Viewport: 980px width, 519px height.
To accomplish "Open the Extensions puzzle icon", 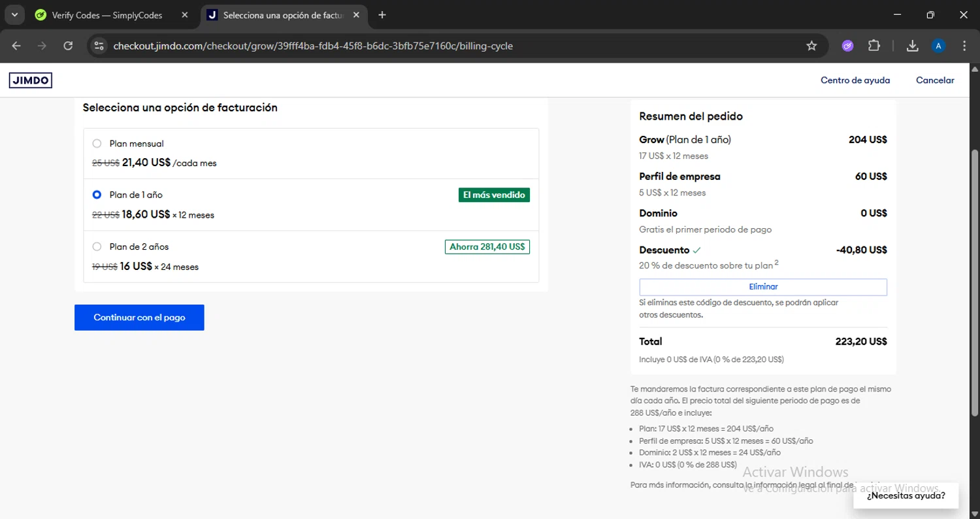I will tap(874, 46).
